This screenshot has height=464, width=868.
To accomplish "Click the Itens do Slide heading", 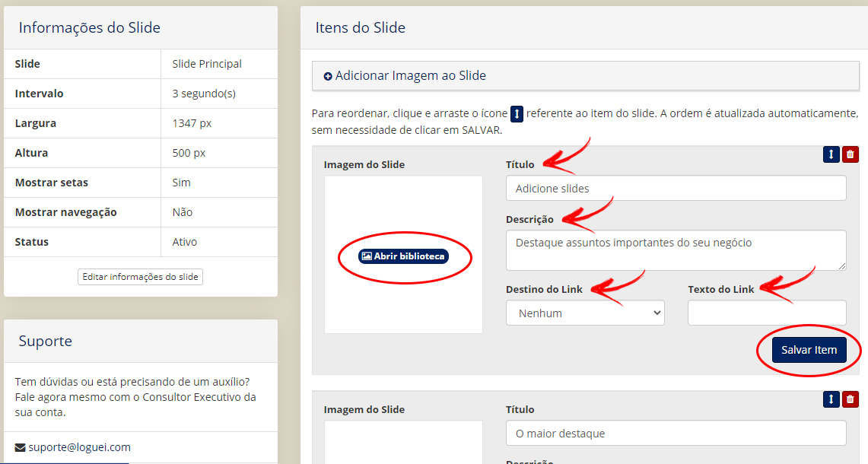I will [x=361, y=27].
